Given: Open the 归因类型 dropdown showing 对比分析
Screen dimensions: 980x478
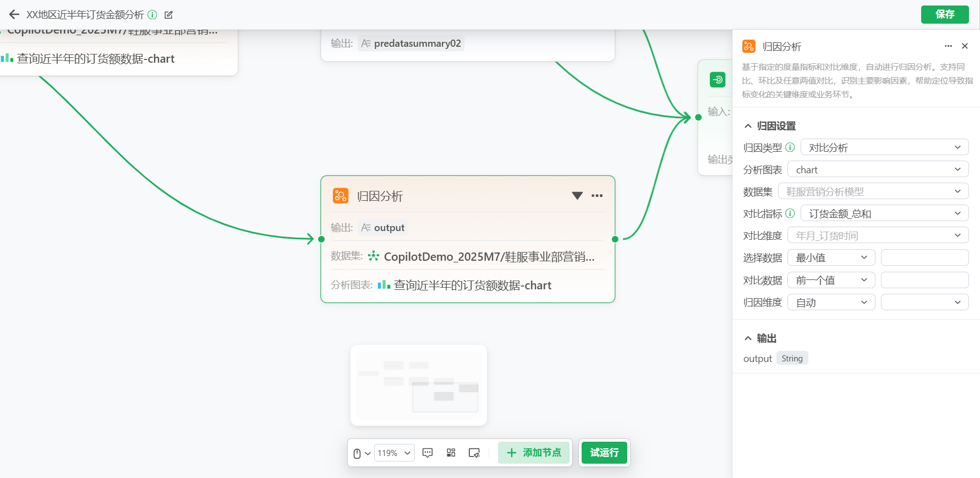Looking at the screenshot, I should (x=884, y=147).
